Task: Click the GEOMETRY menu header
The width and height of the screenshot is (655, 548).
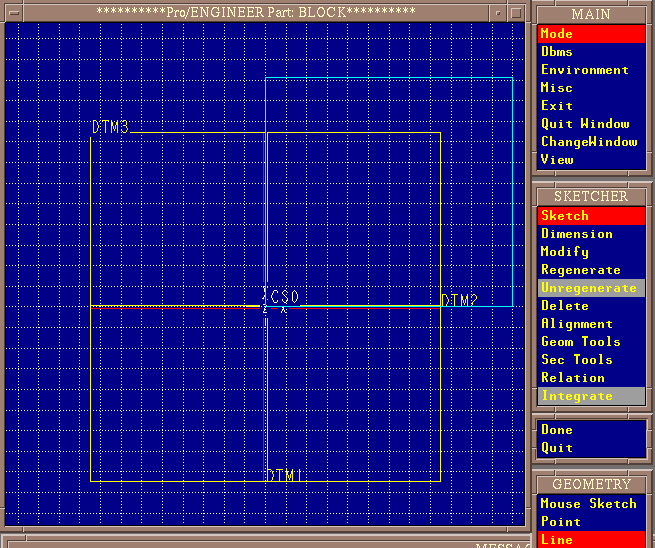Action: (x=591, y=485)
